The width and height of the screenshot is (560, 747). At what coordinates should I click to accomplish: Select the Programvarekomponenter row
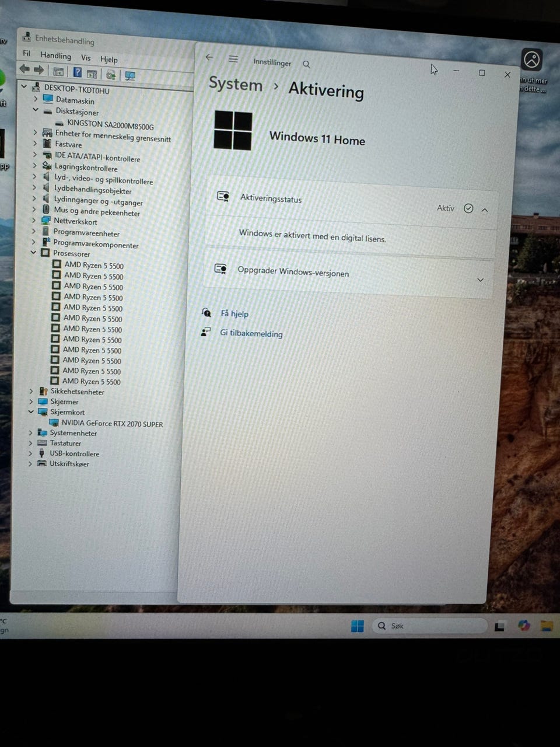point(96,244)
